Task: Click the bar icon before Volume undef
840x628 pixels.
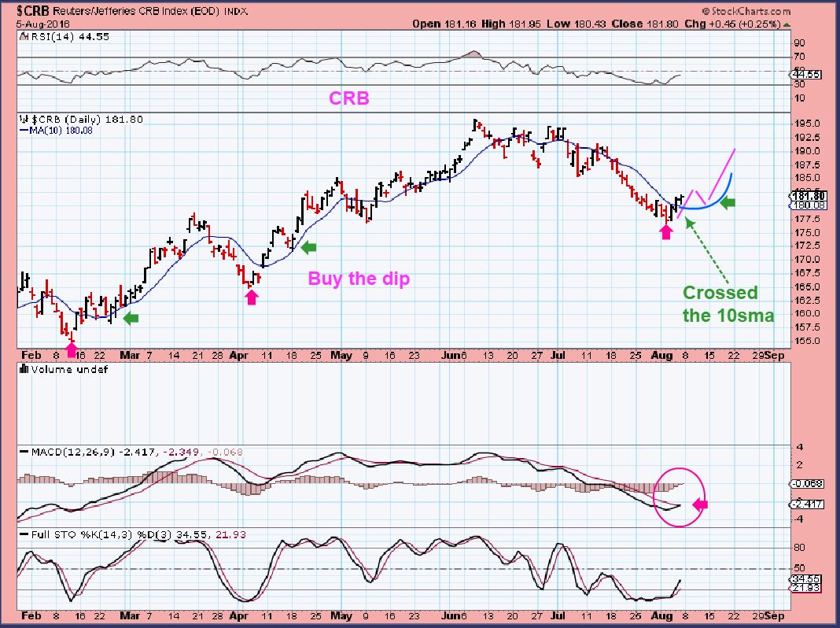Action: click(24, 369)
